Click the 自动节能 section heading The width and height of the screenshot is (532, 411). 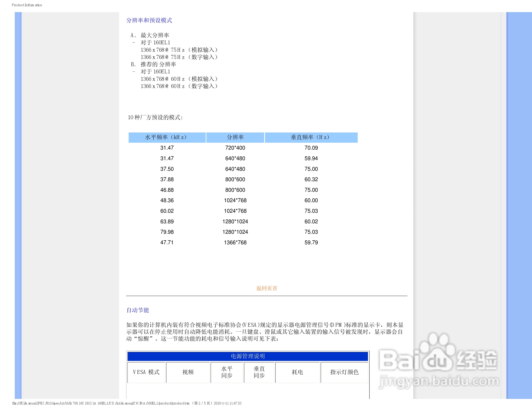138,310
